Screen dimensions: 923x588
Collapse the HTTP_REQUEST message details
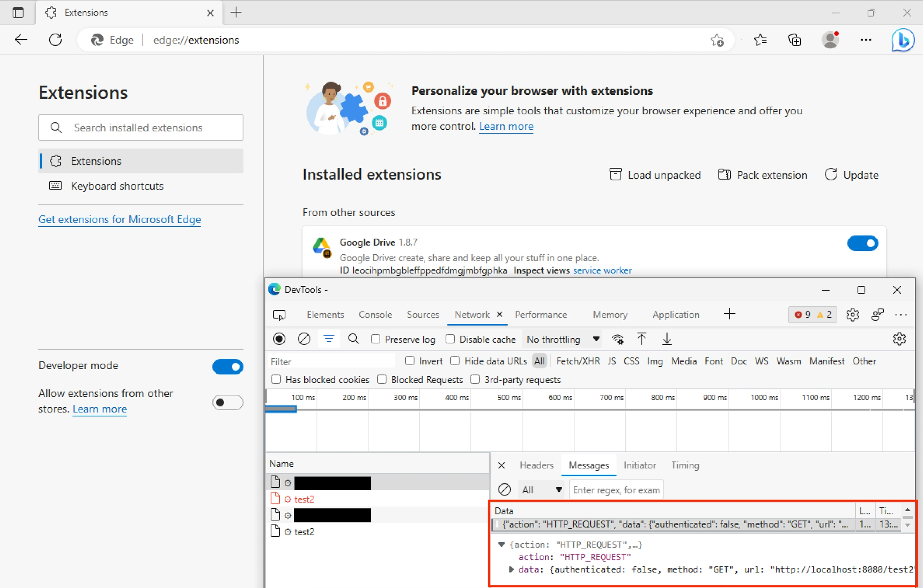point(501,544)
